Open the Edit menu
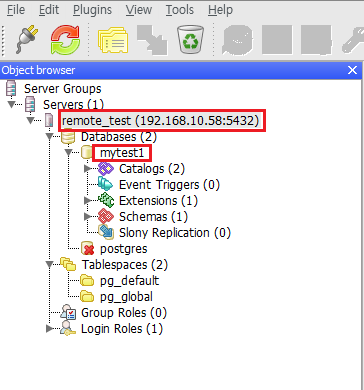 point(49,10)
